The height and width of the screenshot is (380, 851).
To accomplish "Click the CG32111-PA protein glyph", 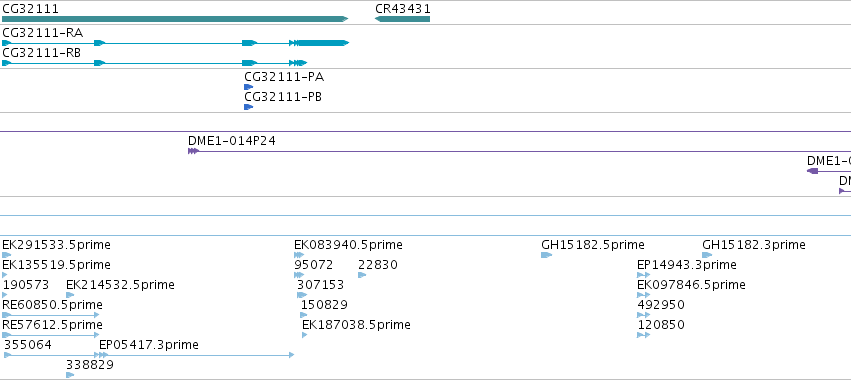I will click(x=249, y=87).
